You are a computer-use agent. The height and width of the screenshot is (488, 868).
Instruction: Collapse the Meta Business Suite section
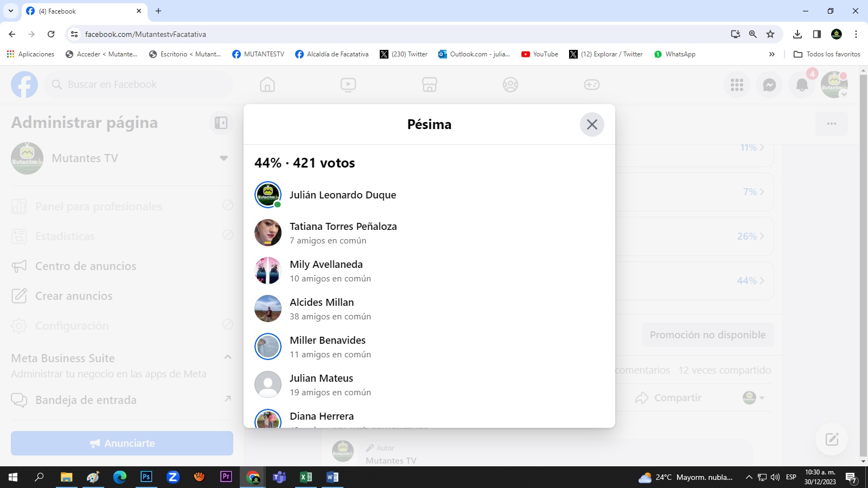[228, 357]
